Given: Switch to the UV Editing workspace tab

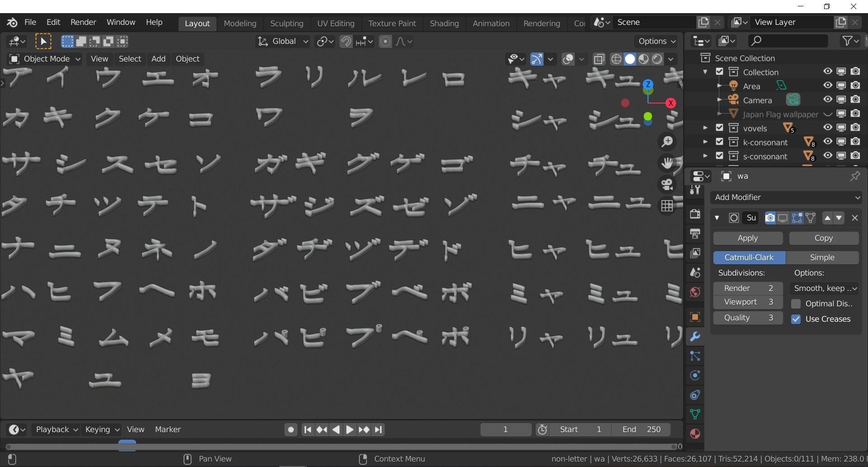Looking at the screenshot, I should click(335, 23).
